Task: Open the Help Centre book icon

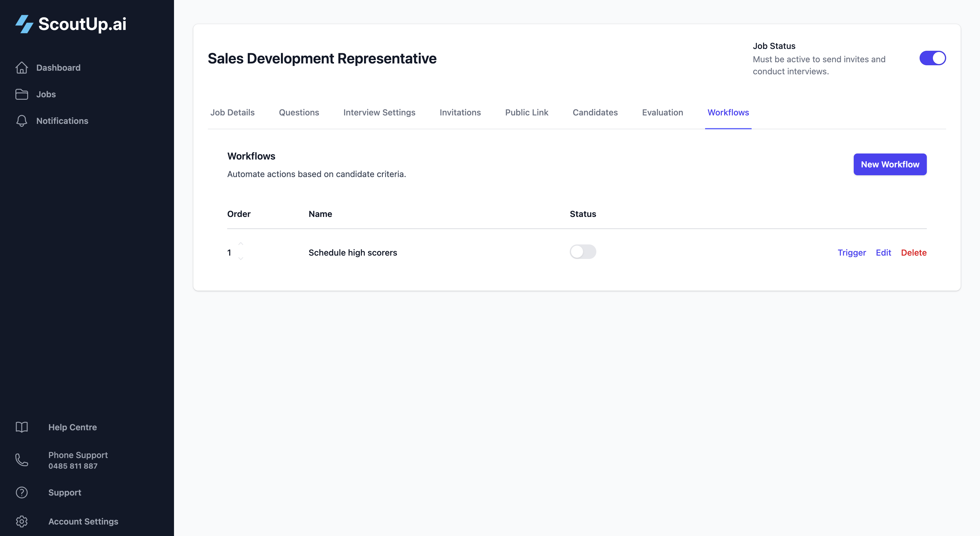Action: click(x=22, y=427)
